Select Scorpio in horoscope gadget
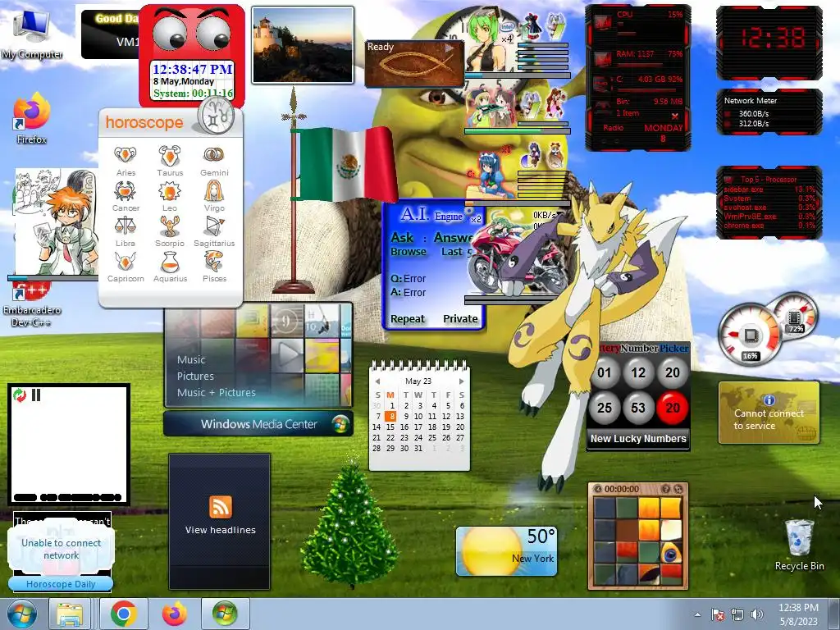This screenshot has width=840, height=630. (170, 232)
